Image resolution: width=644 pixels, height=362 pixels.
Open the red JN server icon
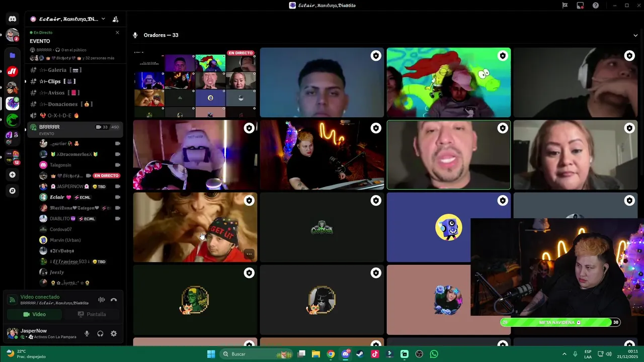pyautogui.click(x=13, y=71)
